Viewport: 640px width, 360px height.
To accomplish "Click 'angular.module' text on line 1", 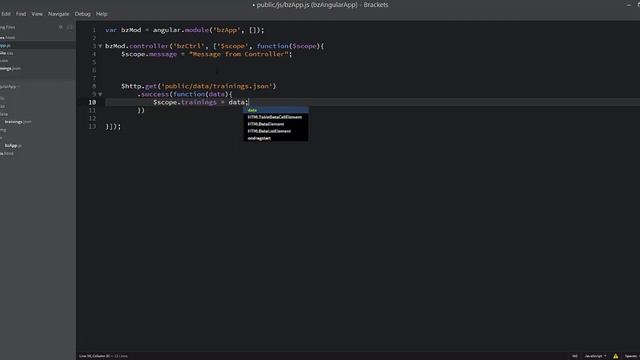I will [181, 30].
